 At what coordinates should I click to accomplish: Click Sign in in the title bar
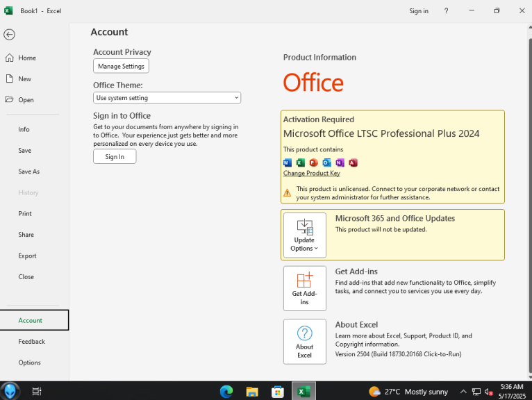419,11
